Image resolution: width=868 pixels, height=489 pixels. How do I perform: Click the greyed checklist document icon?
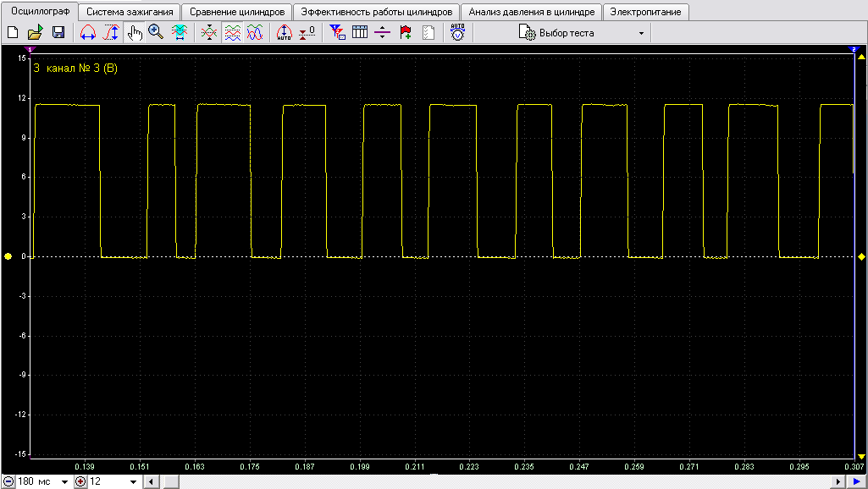pos(428,33)
